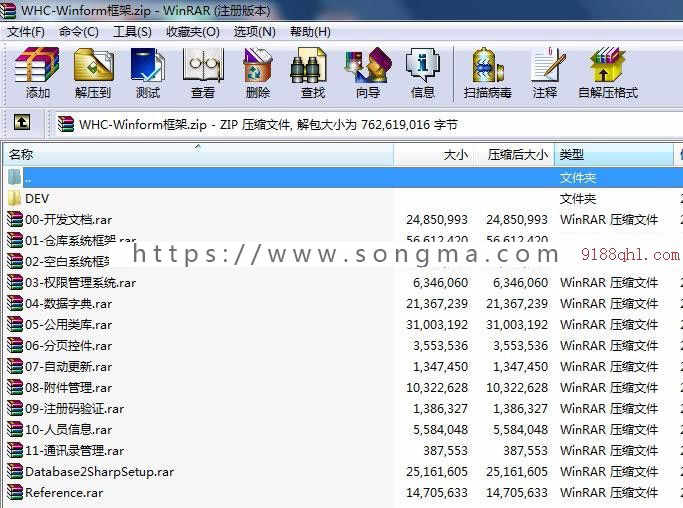Open the 工具(S) menu

coord(132,32)
